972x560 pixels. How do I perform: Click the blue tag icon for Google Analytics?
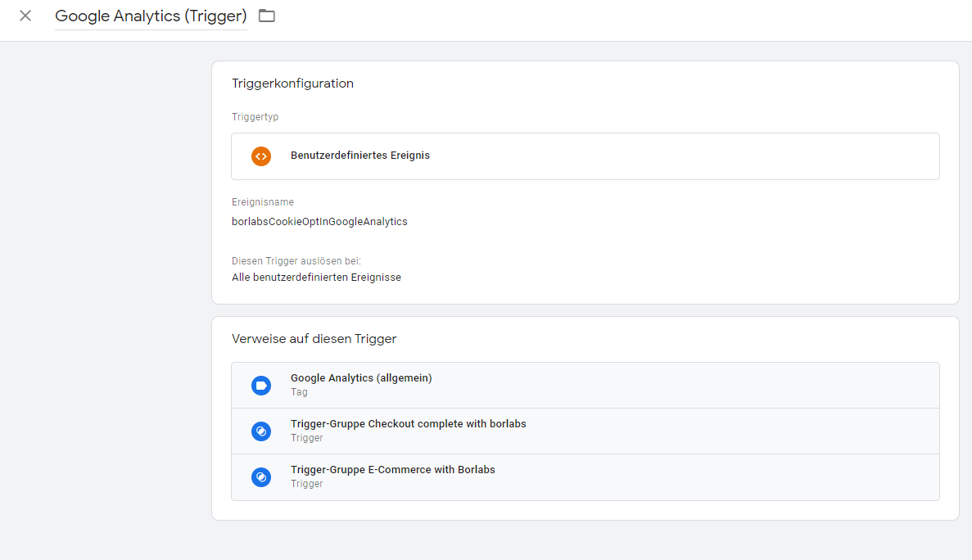point(261,386)
